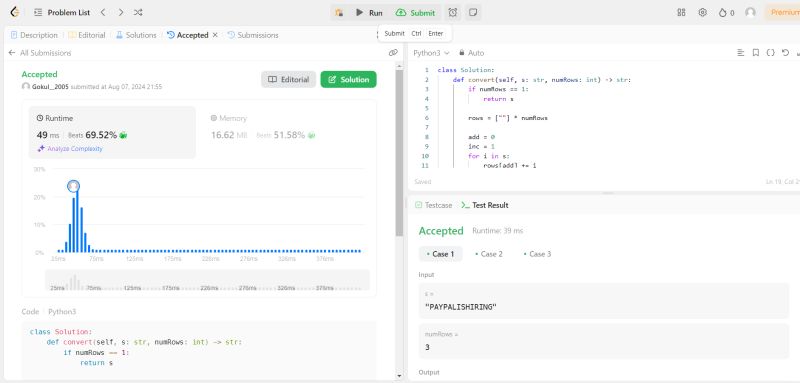
Task: Go to next problem arrow
Action: [x=120, y=12]
